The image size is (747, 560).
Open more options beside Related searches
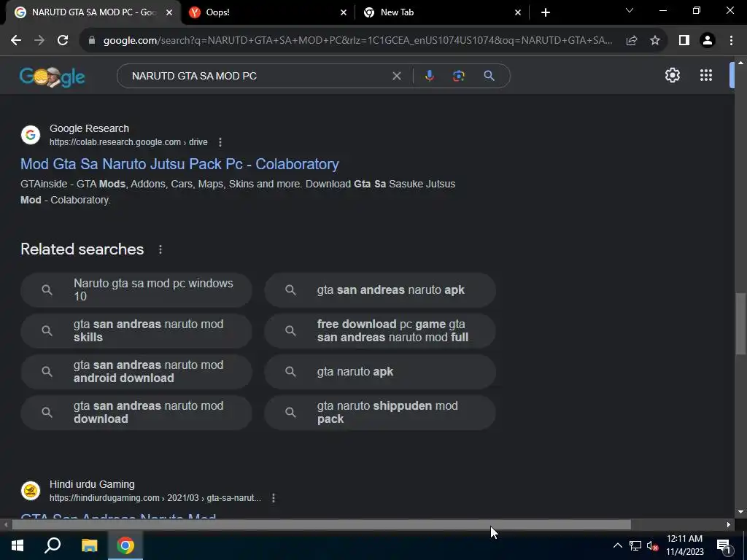click(160, 249)
